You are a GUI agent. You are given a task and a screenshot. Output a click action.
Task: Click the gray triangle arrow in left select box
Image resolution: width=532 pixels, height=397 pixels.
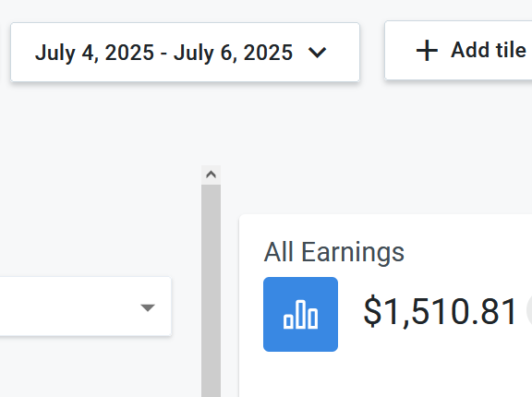pos(148,307)
